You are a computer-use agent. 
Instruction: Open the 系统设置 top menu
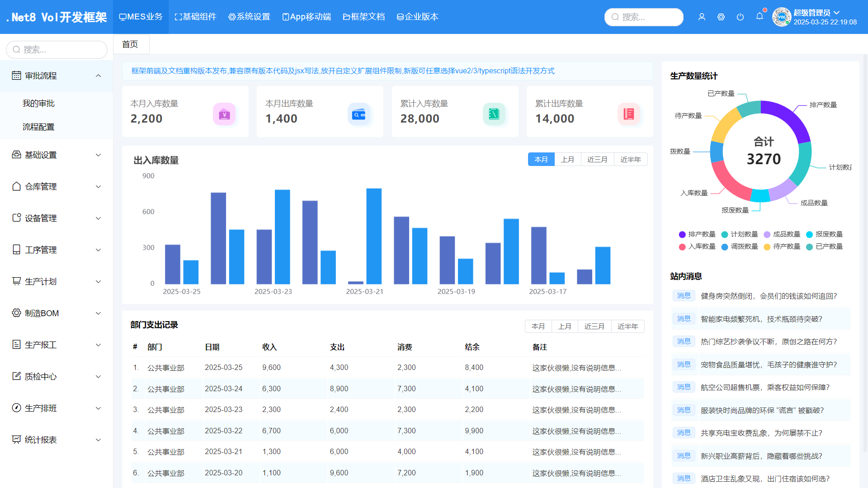[249, 17]
